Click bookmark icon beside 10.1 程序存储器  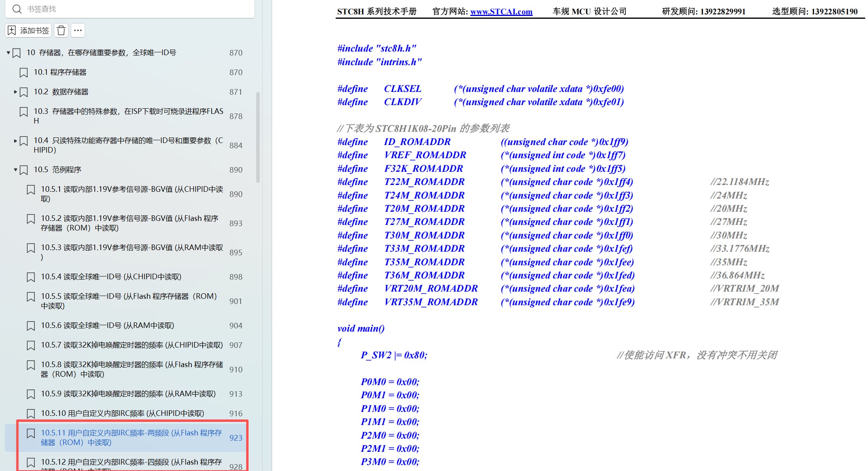point(24,72)
